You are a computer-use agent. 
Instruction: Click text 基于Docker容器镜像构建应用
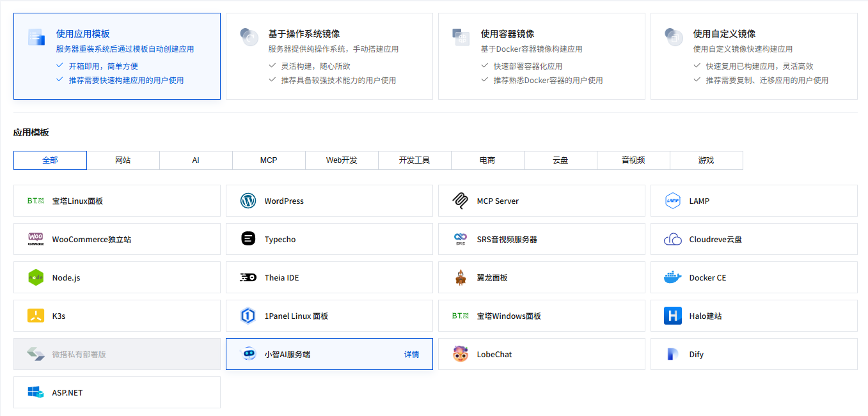[532, 49]
